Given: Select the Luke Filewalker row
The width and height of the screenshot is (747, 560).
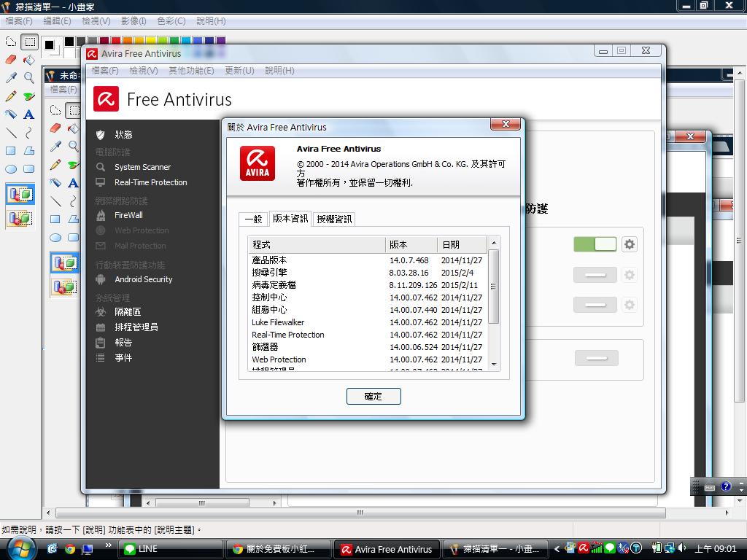Looking at the screenshot, I should tap(367, 322).
